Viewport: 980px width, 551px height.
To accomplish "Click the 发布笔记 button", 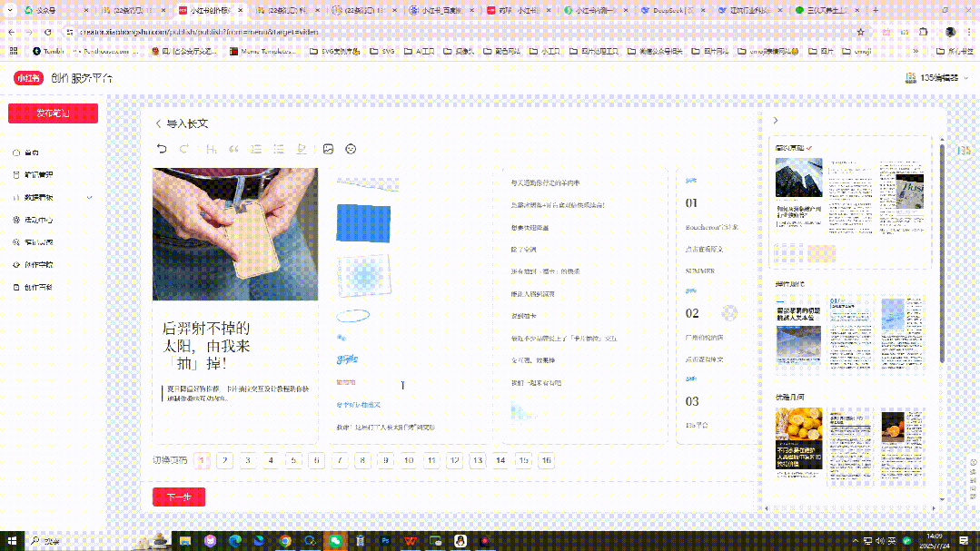I will [53, 113].
